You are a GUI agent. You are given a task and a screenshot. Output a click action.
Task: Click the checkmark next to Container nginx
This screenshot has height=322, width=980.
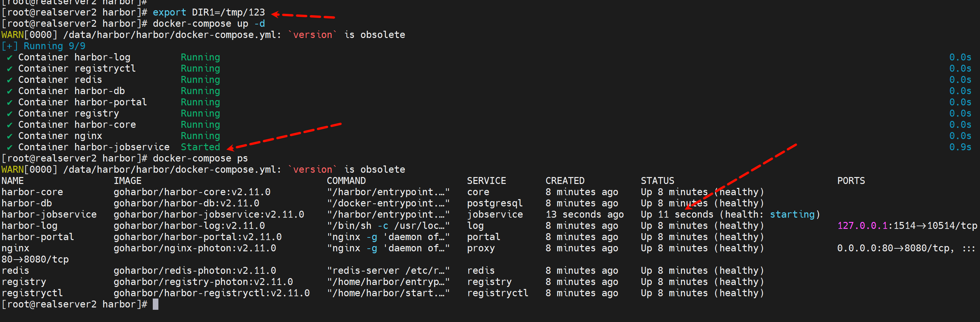(10, 136)
